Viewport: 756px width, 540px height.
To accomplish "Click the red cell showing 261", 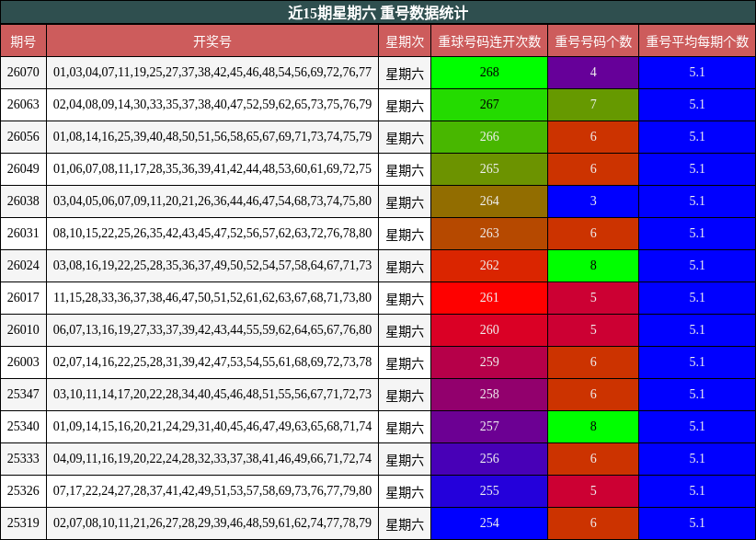I will point(489,297).
